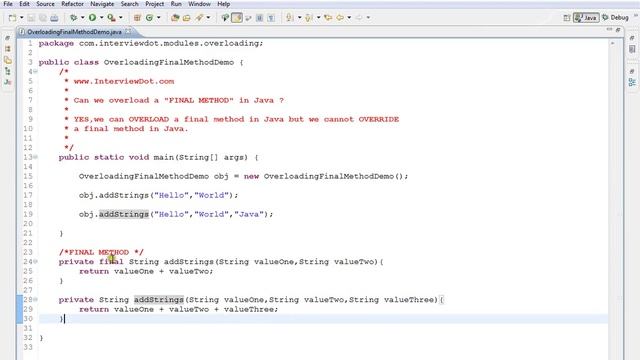Open the Navigate menu
This screenshot has width=640, height=360.
102,4
